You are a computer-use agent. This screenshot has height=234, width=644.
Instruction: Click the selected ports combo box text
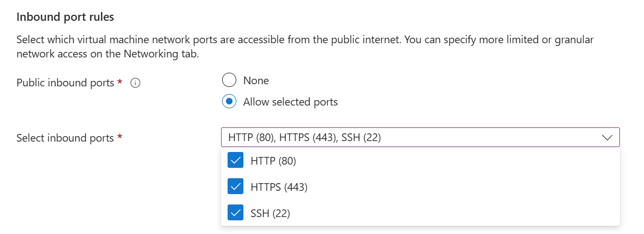[x=305, y=138]
